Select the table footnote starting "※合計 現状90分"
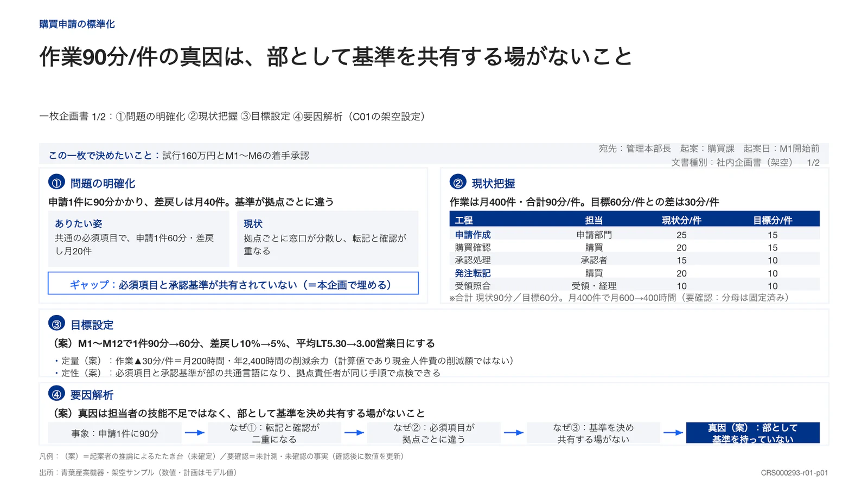Screen dimensions: 868x488 pyautogui.click(x=619, y=298)
